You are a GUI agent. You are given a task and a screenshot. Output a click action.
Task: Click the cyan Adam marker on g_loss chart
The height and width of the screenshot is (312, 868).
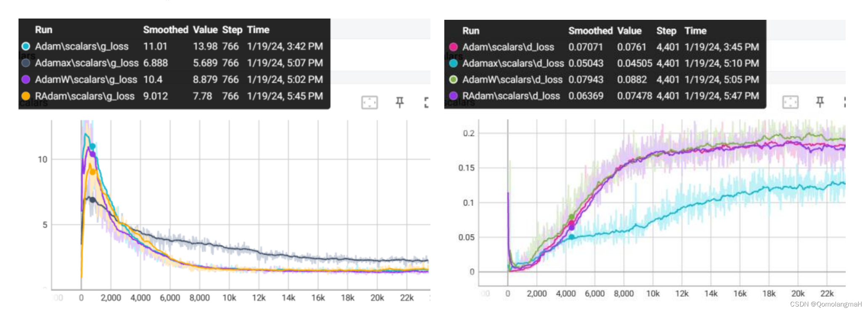point(93,146)
